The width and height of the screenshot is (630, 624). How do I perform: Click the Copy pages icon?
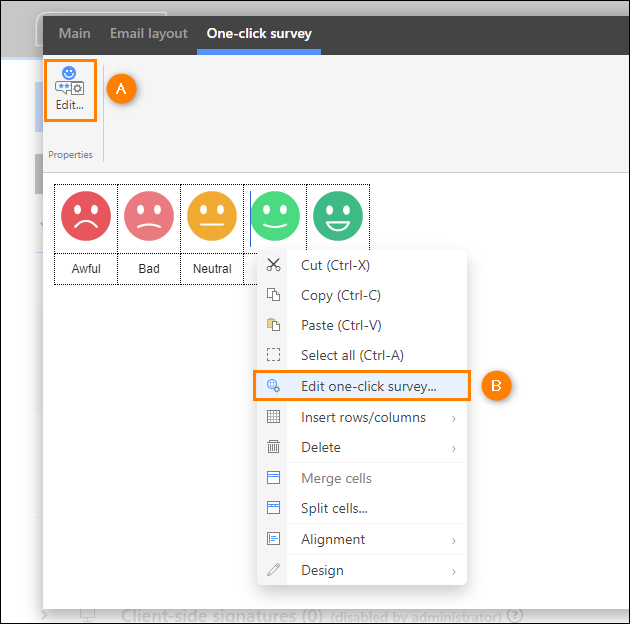274,295
